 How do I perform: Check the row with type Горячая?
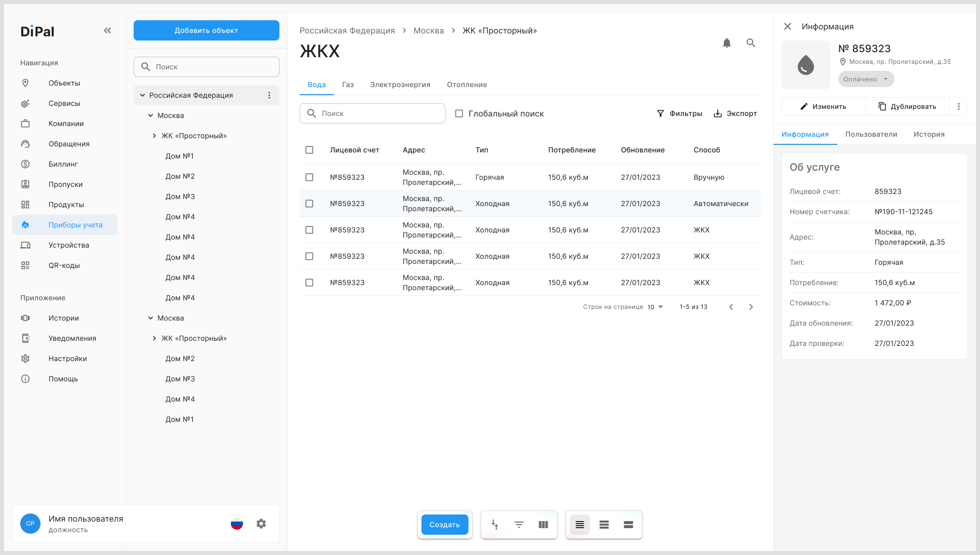pos(309,177)
